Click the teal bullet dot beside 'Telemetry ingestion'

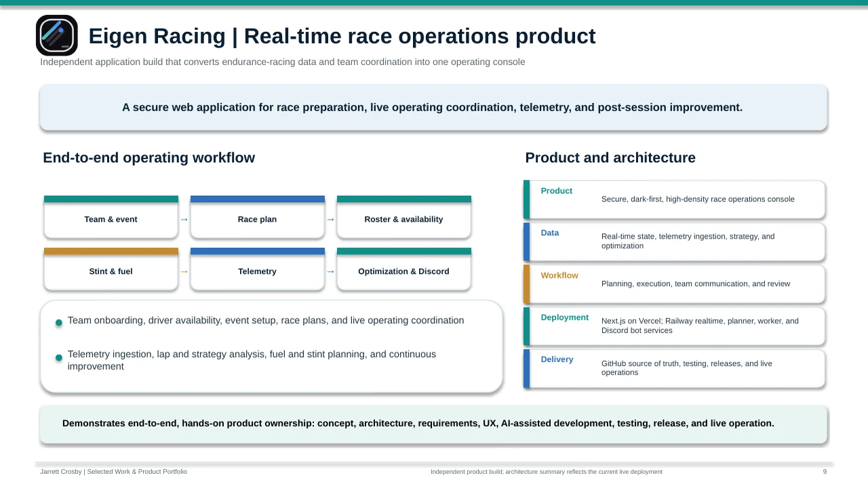pos(59,357)
